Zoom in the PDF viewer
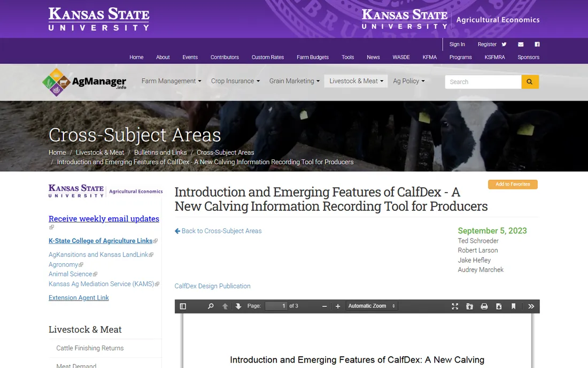 click(338, 306)
